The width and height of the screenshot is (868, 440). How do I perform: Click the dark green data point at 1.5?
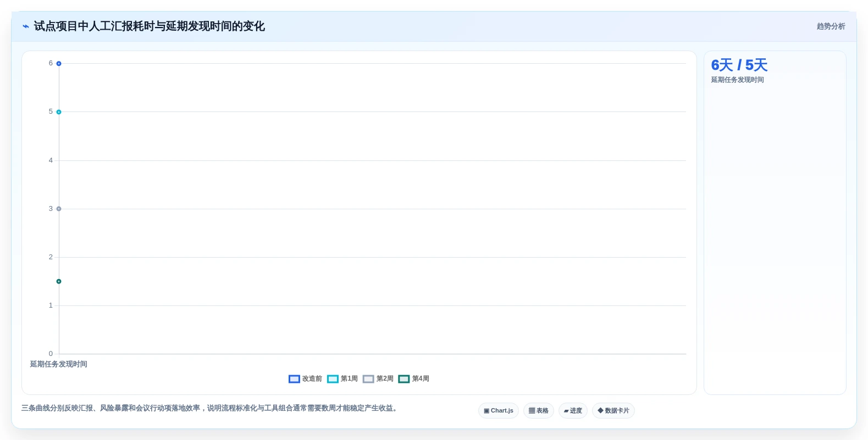(59, 281)
